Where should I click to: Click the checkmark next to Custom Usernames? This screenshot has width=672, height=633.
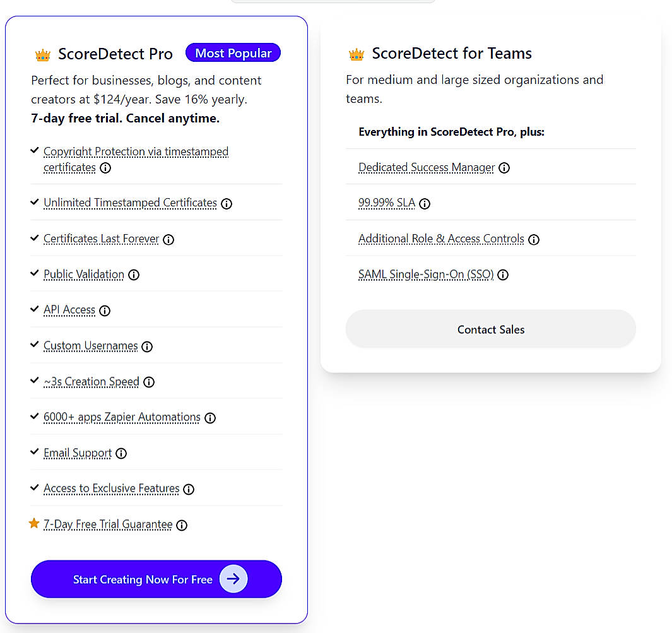[x=34, y=345]
